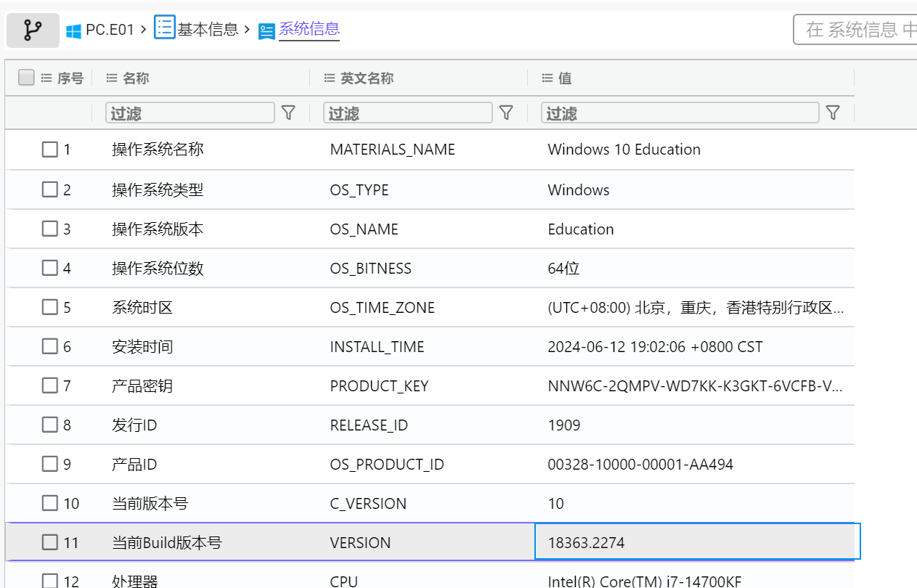
Task: Open the filter funnel for 值 column
Action: (x=833, y=113)
